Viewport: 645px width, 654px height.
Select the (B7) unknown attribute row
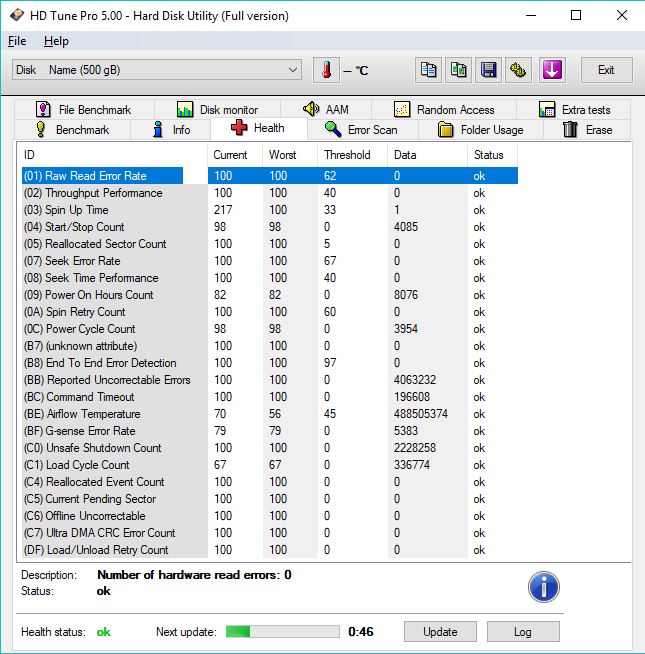tap(270, 346)
